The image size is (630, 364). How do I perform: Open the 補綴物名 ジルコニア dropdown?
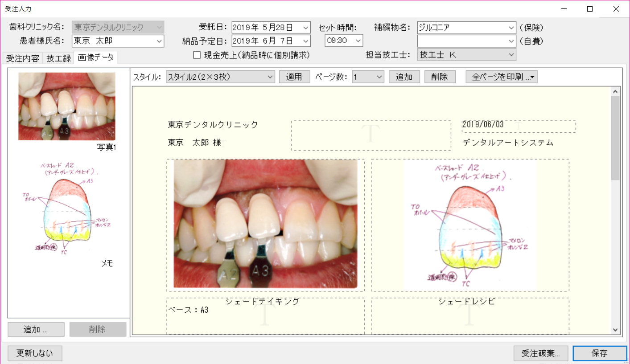click(x=511, y=27)
